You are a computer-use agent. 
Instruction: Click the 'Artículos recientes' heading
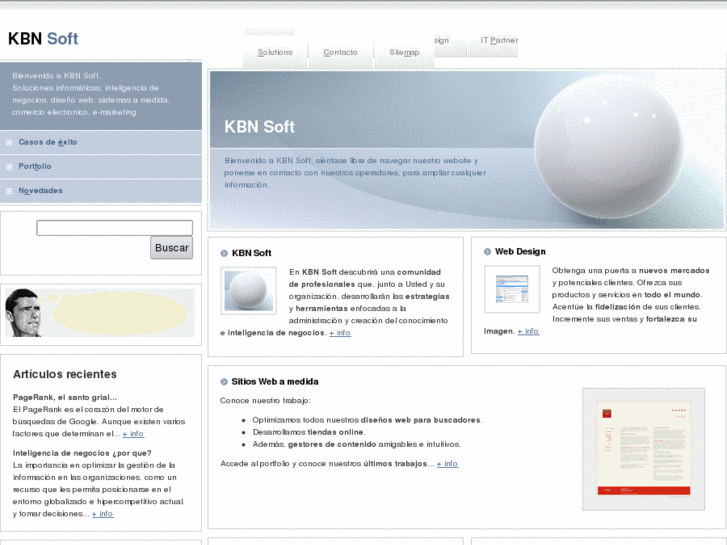65,374
